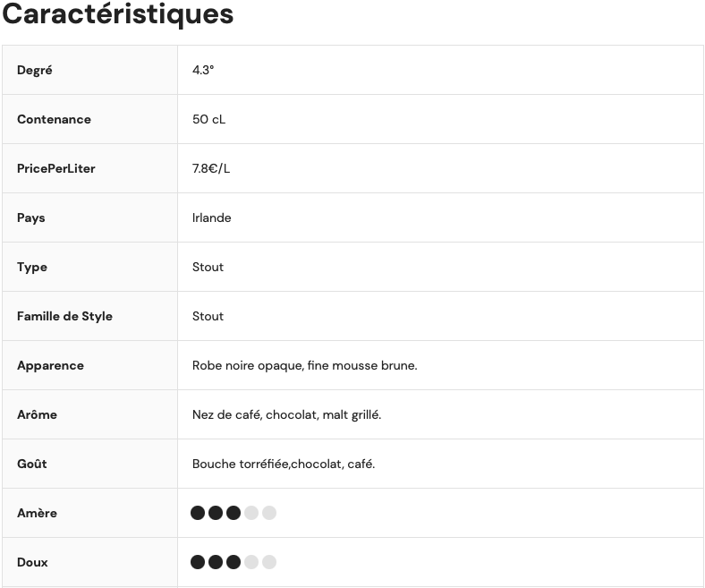
Task: Click the PricePerLiter label
Action: (x=55, y=168)
